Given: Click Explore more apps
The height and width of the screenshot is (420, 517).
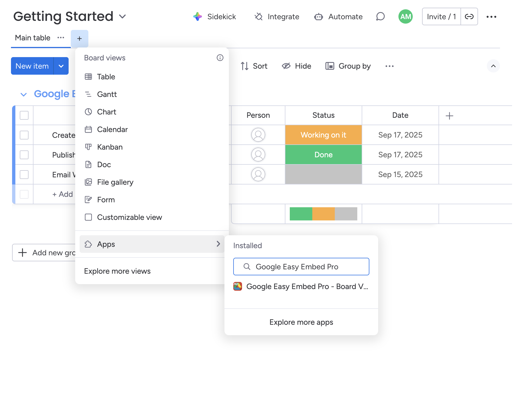Looking at the screenshot, I should pos(301,322).
